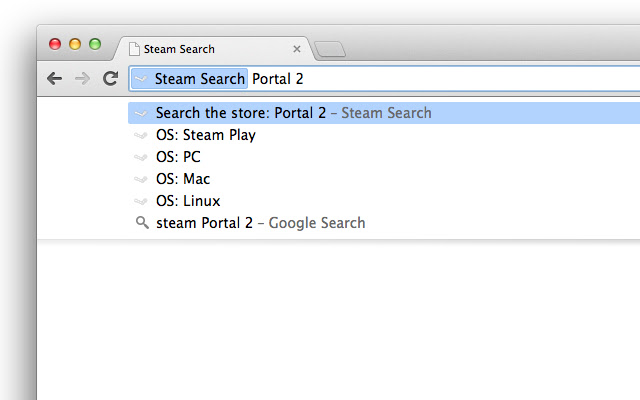Click Steam icon beside OS: Linux
The image size is (640, 400).
[x=141, y=201]
